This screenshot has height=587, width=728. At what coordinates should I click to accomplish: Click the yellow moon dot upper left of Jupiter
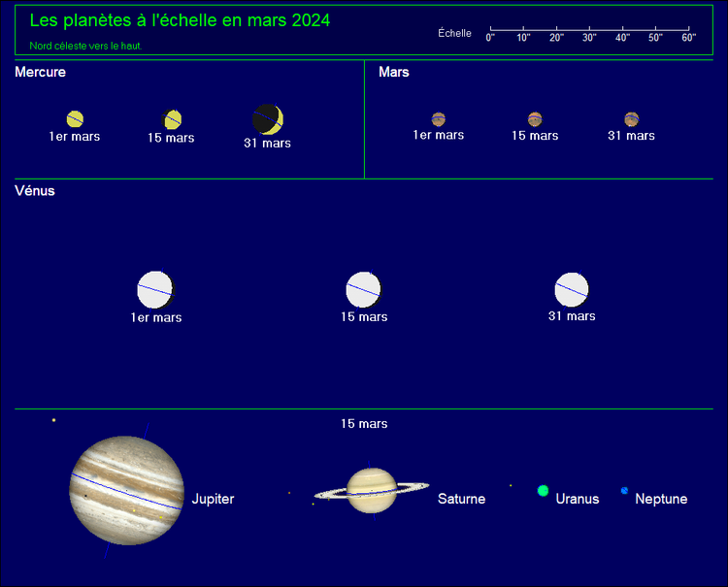coord(53,420)
